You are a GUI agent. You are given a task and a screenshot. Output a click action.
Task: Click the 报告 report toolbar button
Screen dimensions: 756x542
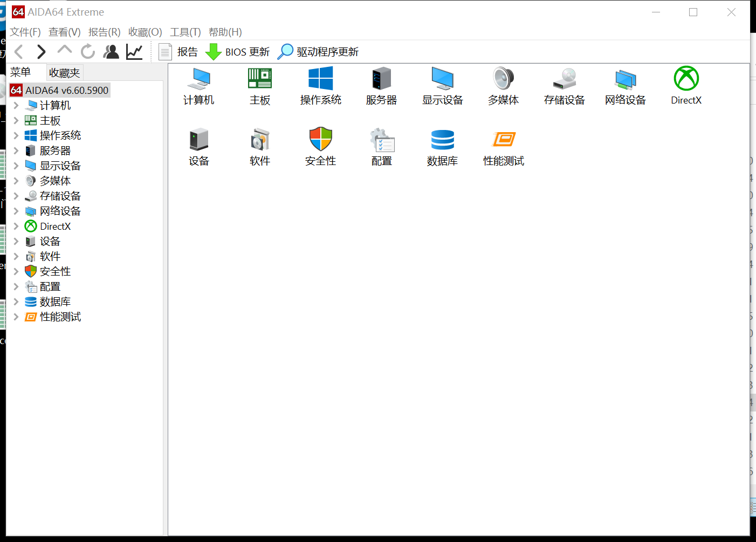178,52
